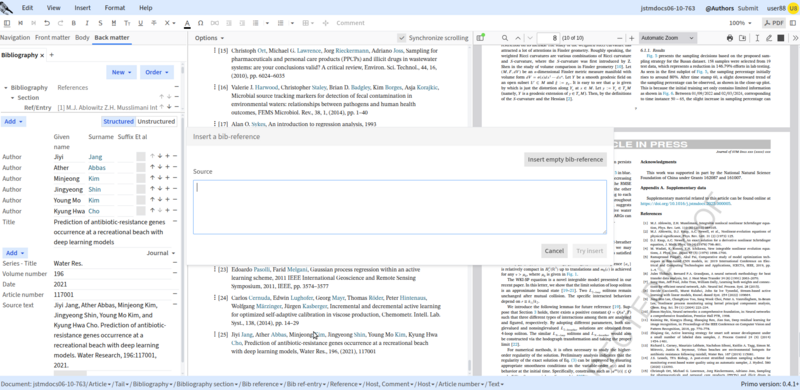Apply bold formatting with the B icon
Screen dimensions: 800x390
pyautogui.click(x=73, y=23)
